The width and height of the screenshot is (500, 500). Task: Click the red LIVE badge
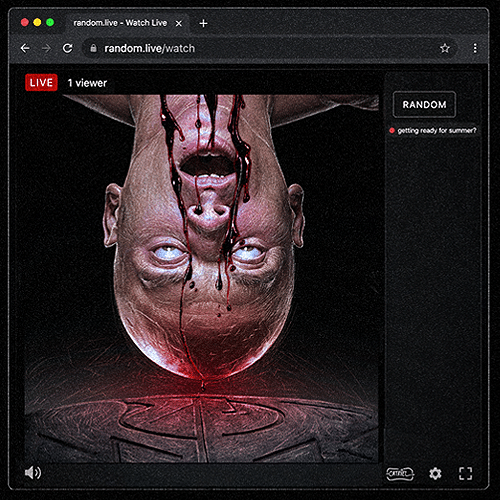(41, 83)
